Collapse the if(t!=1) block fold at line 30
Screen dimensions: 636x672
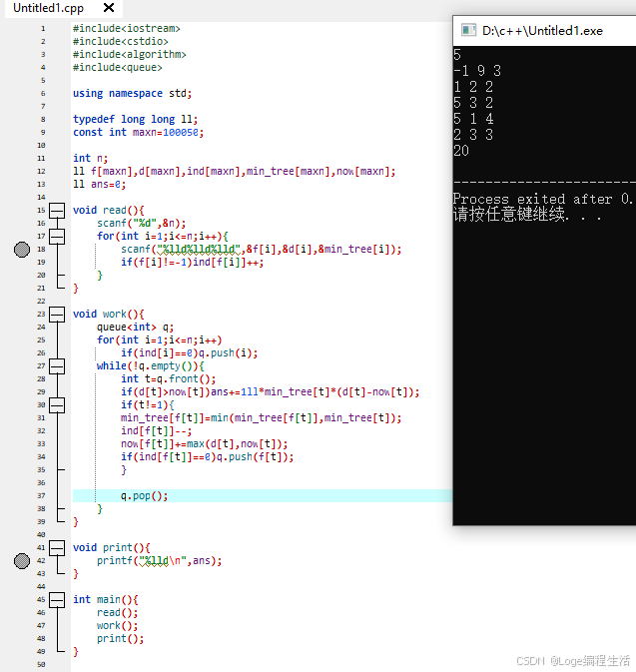point(57,405)
